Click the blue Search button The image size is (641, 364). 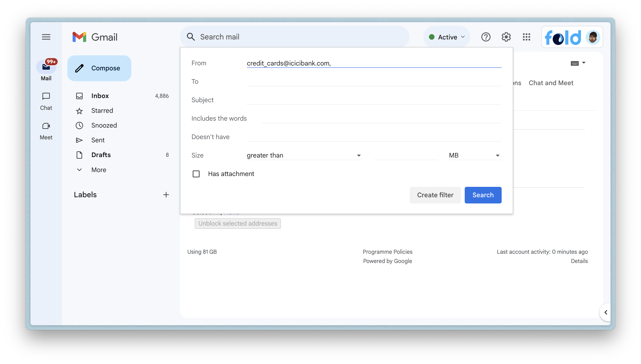point(483,195)
